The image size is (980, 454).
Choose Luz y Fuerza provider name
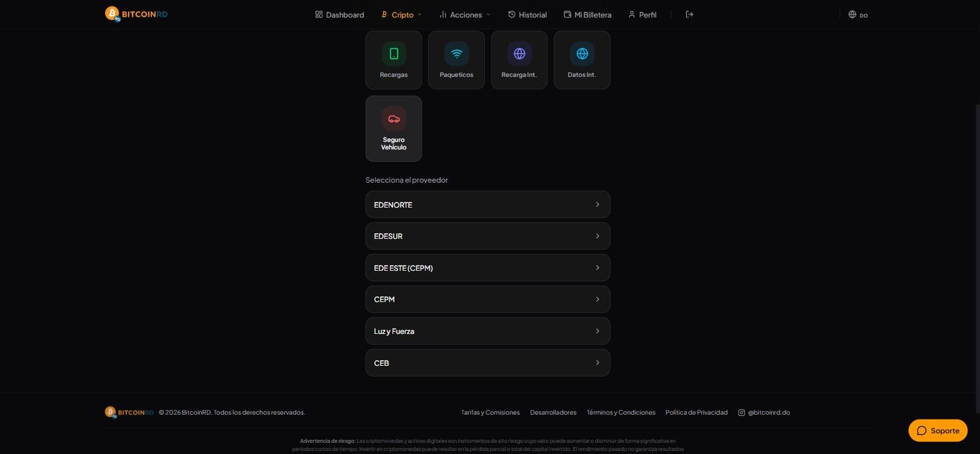(x=394, y=331)
